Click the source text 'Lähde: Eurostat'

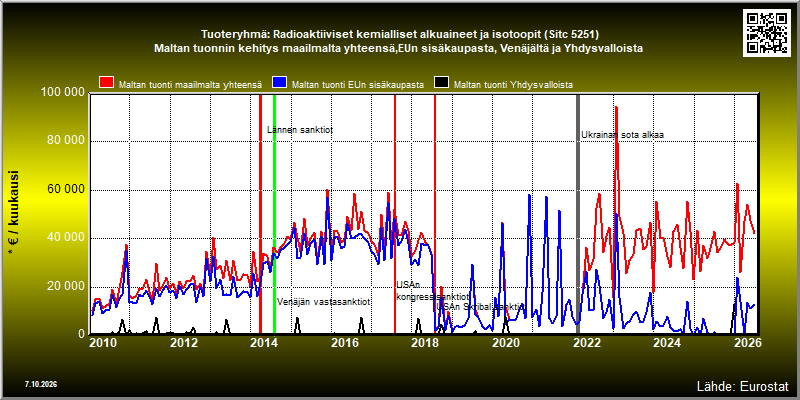(x=742, y=386)
